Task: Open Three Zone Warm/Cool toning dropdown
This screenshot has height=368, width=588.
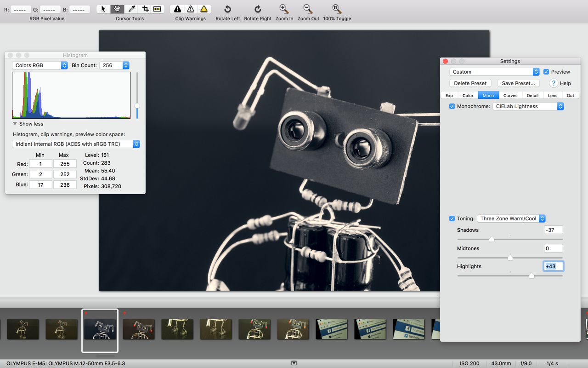Action: [511, 218]
